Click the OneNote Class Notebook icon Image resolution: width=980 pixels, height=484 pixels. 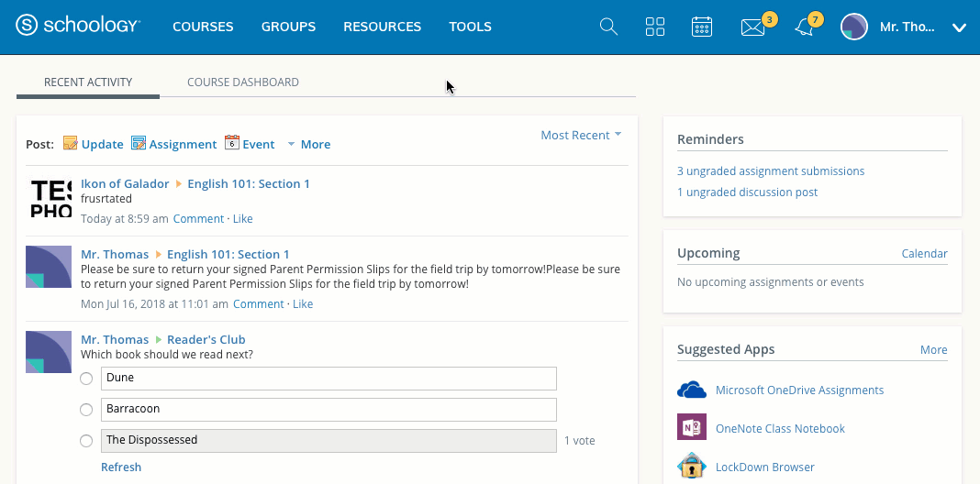tap(691, 428)
